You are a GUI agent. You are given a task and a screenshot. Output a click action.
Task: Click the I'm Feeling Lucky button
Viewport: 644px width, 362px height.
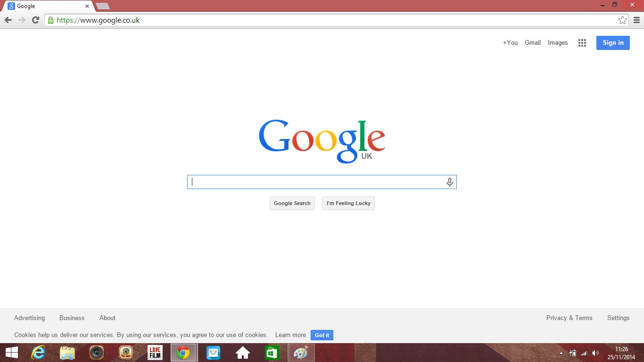point(348,204)
